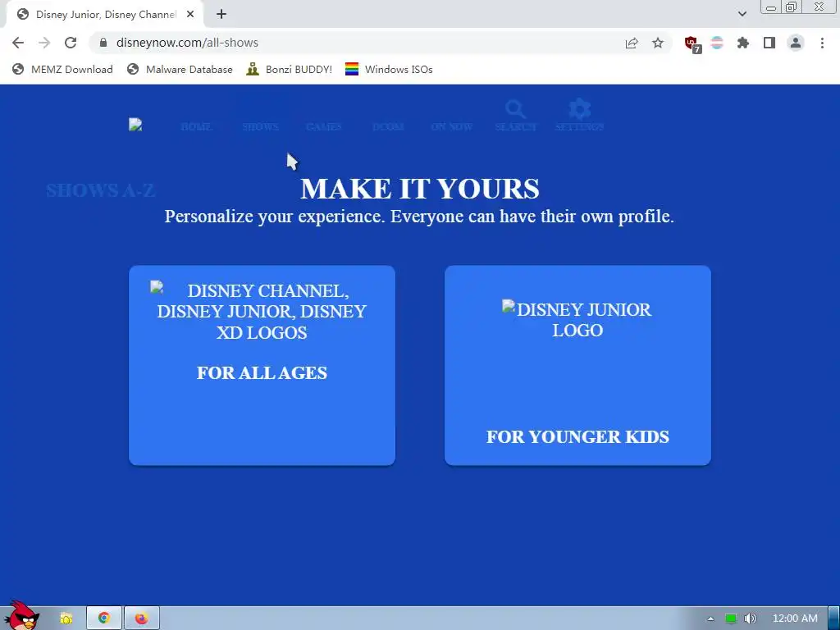Open the Angry Bird start button
This screenshot has height=630, width=840.
click(x=21, y=615)
